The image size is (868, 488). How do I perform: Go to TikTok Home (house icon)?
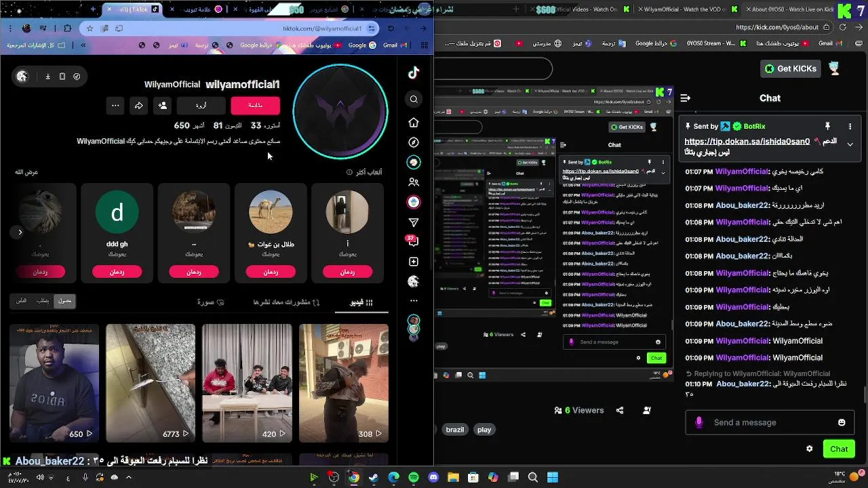coord(414,123)
